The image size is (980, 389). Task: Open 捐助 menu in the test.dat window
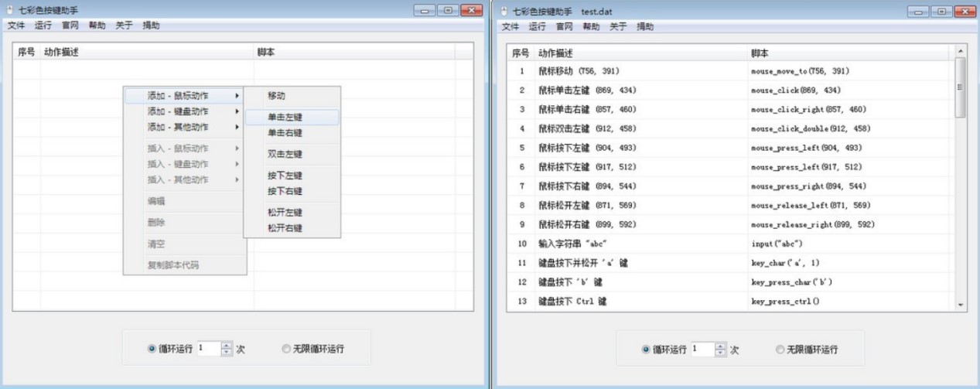tap(645, 26)
